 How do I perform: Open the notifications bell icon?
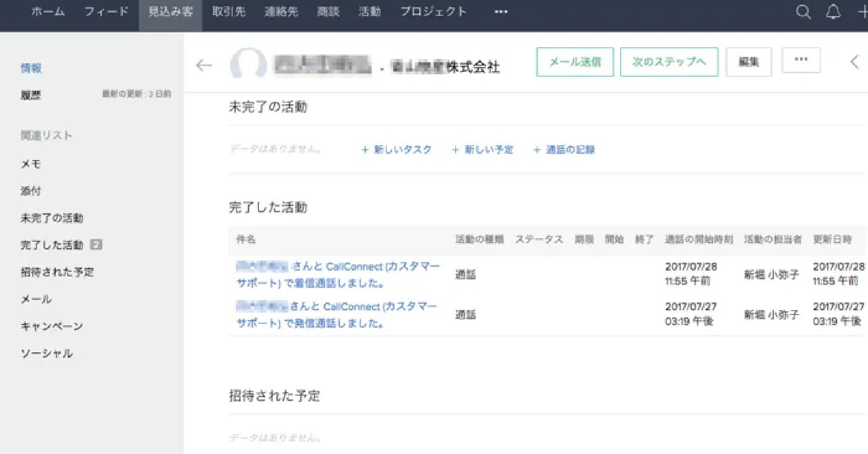click(x=833, y=12)
